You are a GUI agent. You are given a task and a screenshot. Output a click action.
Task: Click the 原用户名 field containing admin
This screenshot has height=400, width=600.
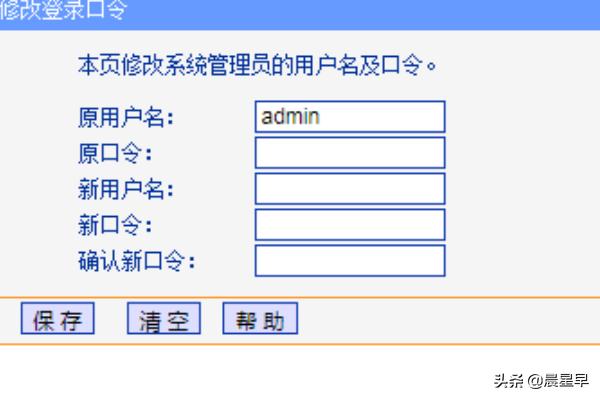tap(349, 117)
